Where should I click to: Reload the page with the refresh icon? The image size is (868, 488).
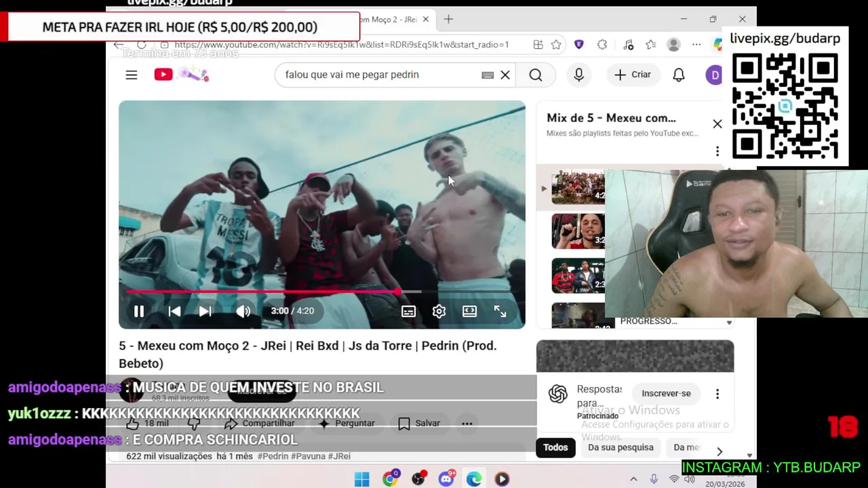142,45
